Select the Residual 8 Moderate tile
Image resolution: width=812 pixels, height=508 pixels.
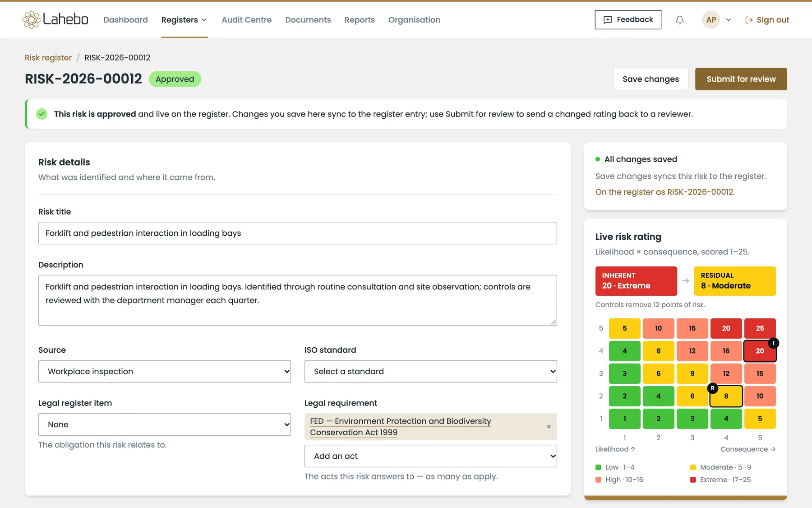pyautogui.click(x=735, y=281)
